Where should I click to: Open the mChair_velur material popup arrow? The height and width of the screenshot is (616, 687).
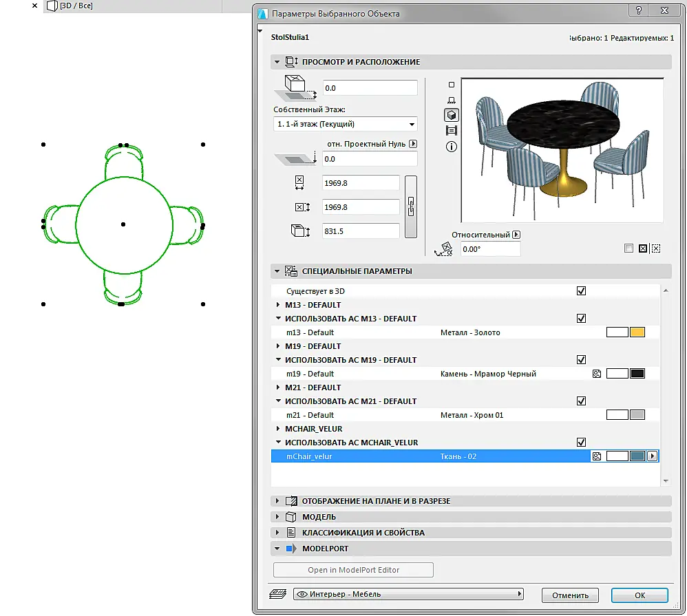coord(653,456)
